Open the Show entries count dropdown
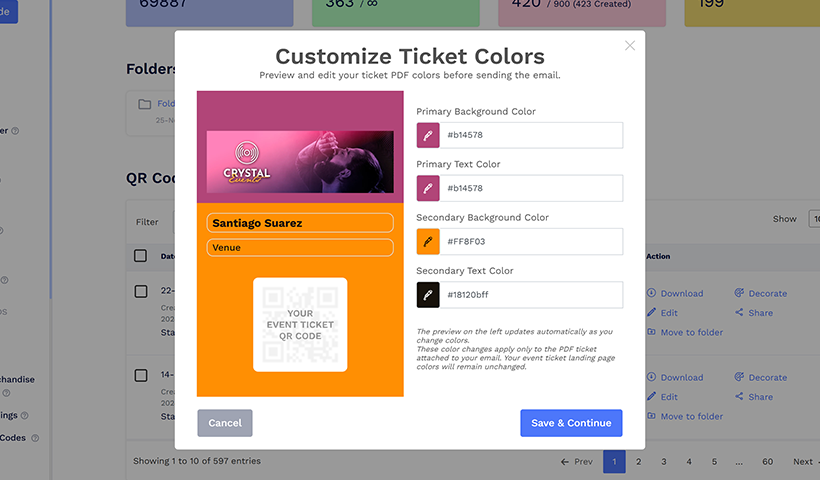820x480 pixels. [814, 219]
